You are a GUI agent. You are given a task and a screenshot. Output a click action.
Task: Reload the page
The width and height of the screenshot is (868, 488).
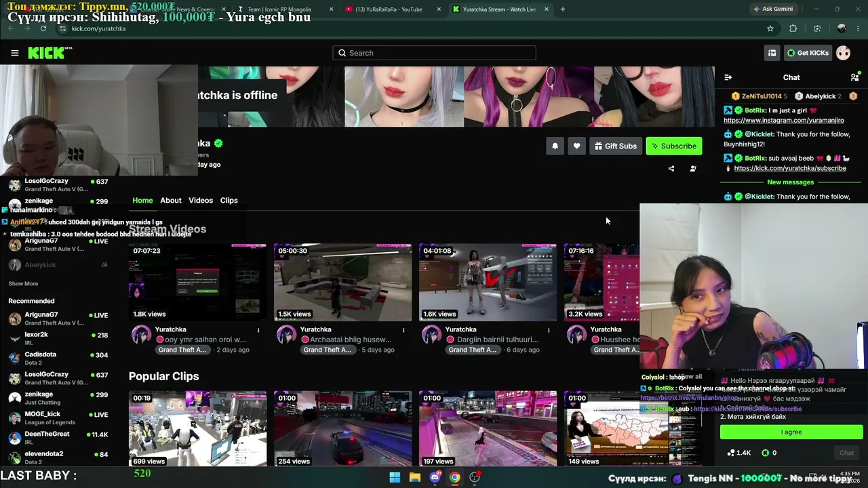pos(43,28)
